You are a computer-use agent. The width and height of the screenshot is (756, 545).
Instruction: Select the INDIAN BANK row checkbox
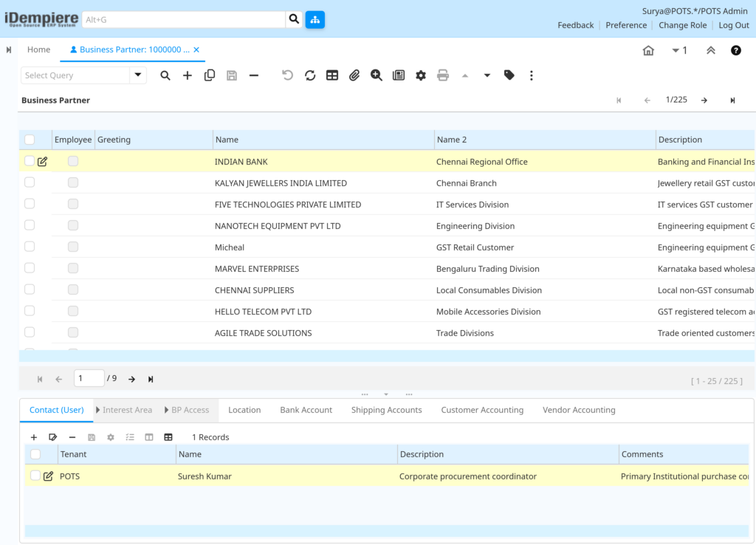(30, 160)
